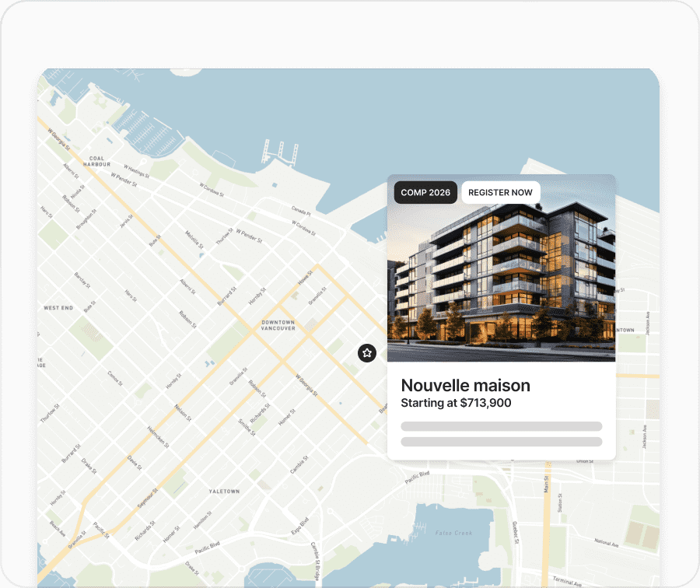Click the Nouvelle maison title
Screen dimensions: 700x588
tap(466, 385)
